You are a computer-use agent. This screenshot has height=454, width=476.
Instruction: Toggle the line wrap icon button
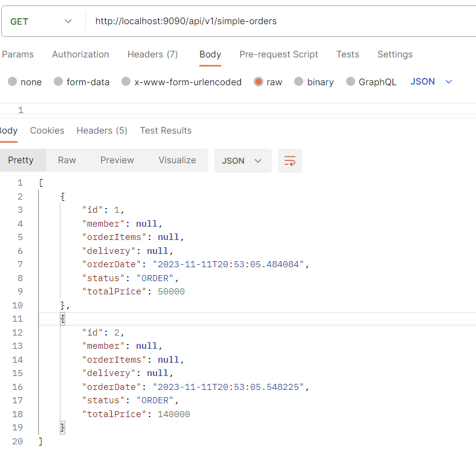[289, 161]
